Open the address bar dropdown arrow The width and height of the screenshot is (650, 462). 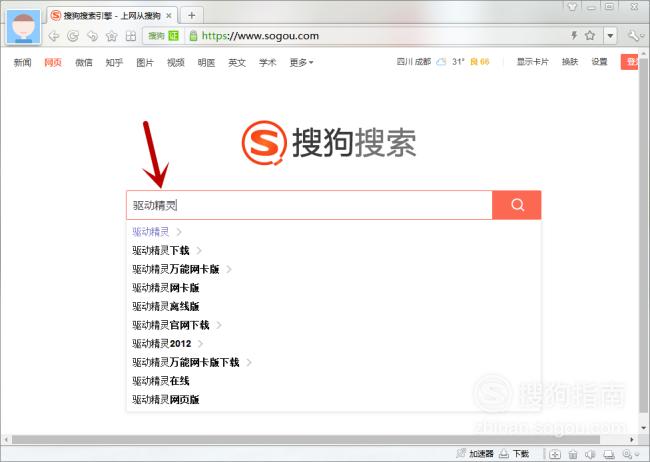click(610, 36)
